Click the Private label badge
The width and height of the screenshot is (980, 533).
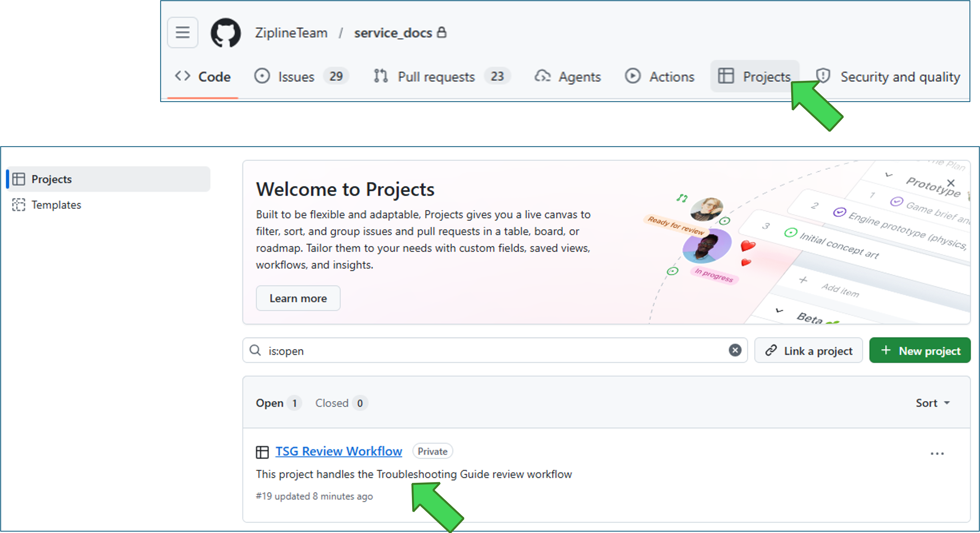[432, 451]
